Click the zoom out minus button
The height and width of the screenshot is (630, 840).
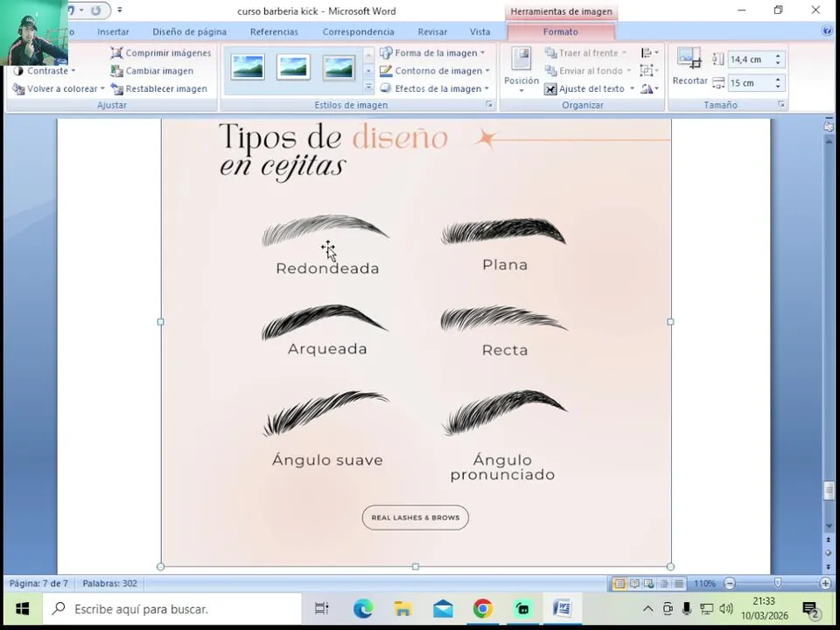(x=729, y=584)
